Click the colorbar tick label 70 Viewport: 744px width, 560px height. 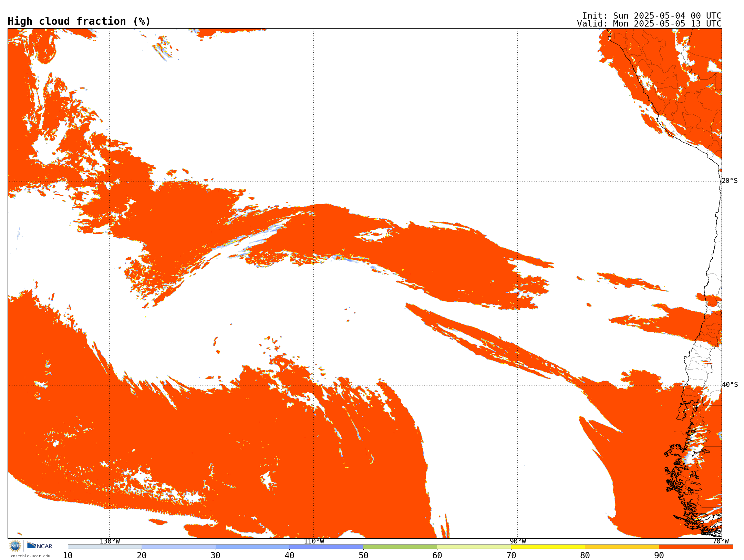pyautogui.click(x=511, y=556)
